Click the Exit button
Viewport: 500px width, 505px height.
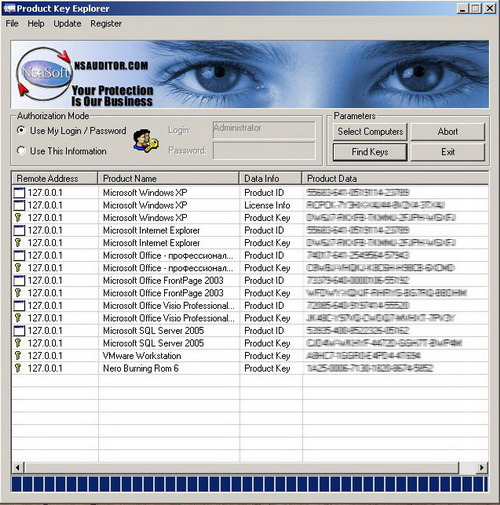448,152
